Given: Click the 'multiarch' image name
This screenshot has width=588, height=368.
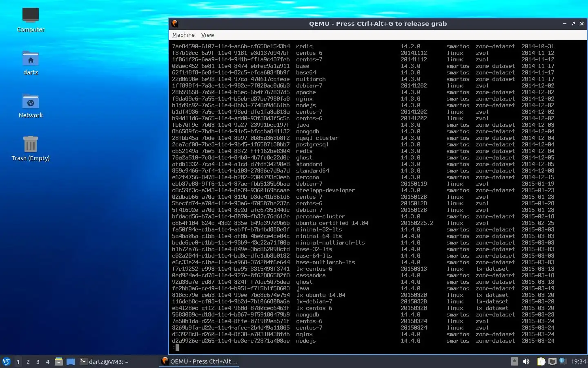Looking at the screenshot, I should pos(311,79).
